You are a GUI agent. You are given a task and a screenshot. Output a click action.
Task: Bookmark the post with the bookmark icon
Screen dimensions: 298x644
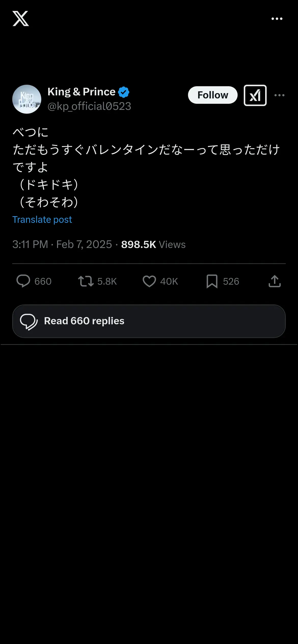[x=212, y=281]
